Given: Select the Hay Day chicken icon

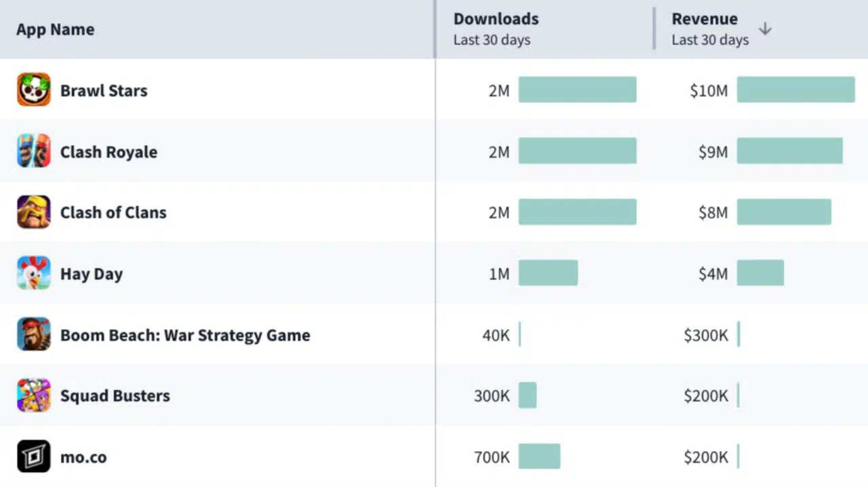Looking at the screenshot, I should 34,273.
